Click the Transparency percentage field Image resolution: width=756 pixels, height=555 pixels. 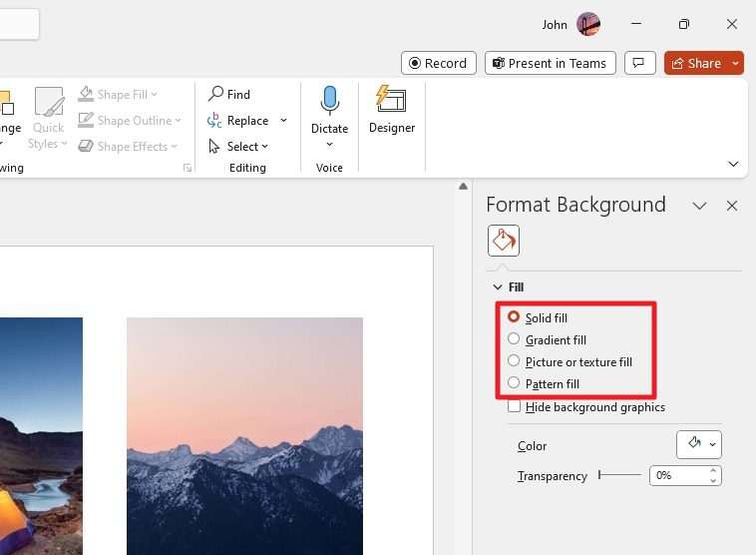679,475
